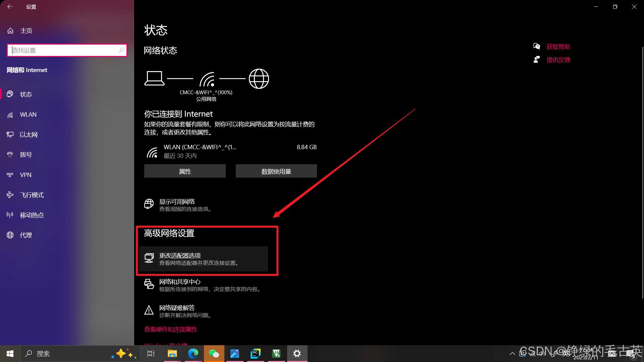Click the search magnifier in 查找设置 box
Viewport: 644px width, 362px height.
[x=121, y=50]
